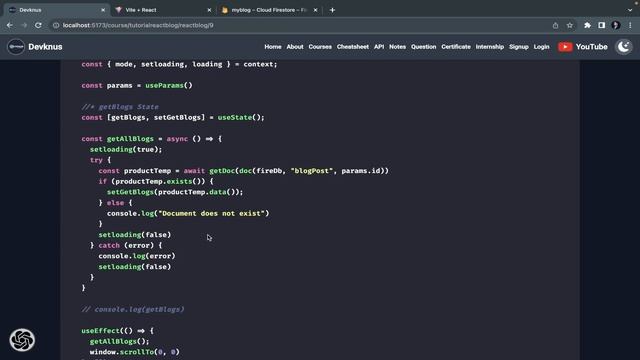Click 'setGetBlogs(productTemp.data());' line
The width and height of the screenshot is (640, 360).
(x=175, y=192)
